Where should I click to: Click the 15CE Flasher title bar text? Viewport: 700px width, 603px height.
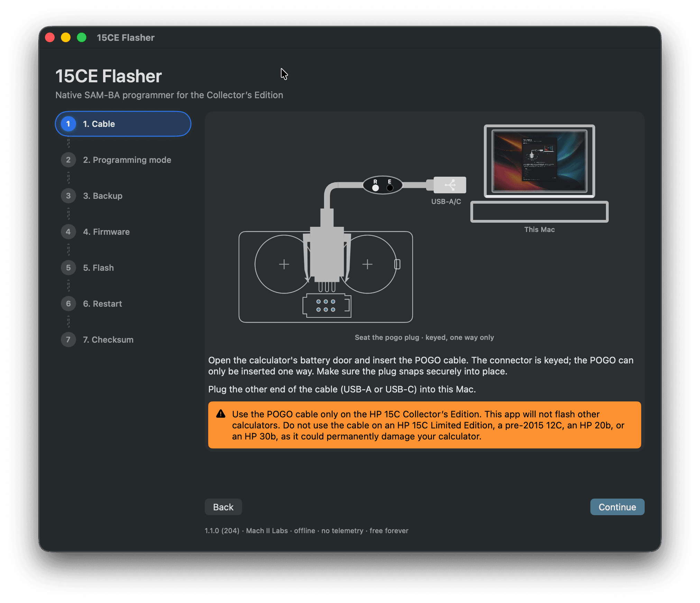click(126, 37)
